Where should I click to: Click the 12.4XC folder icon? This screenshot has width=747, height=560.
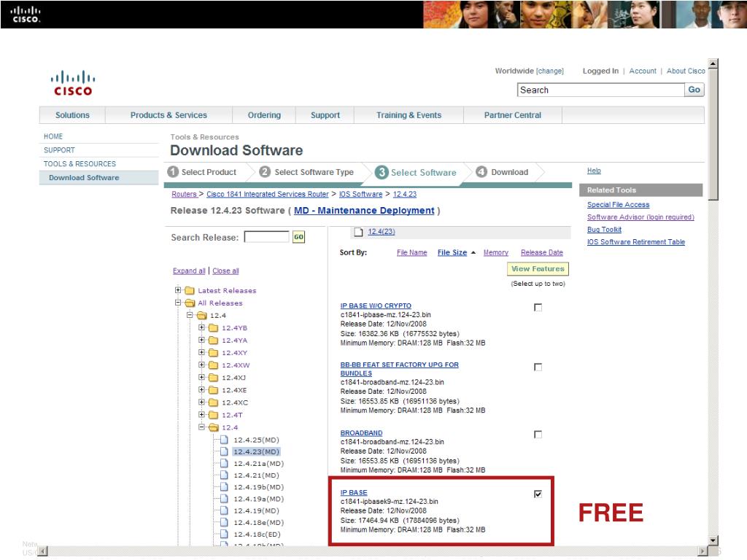214,402
